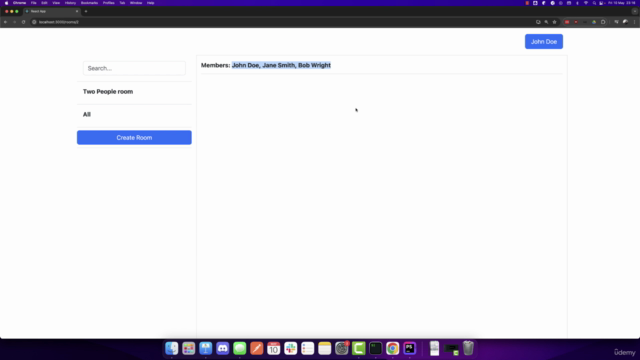Click the Create Room button
640x360 pixels.
[x=134, y=138]
